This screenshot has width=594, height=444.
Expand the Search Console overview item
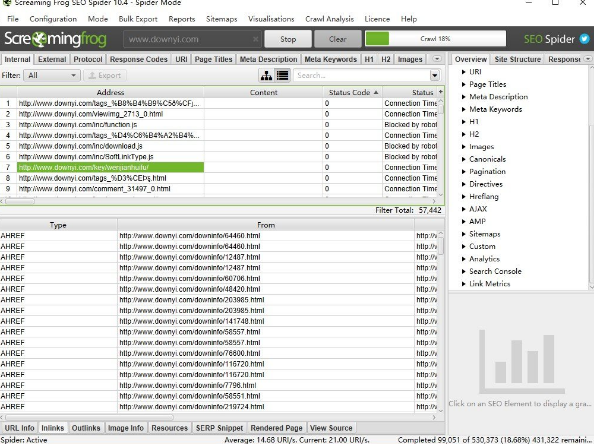(x=463, y=271)
